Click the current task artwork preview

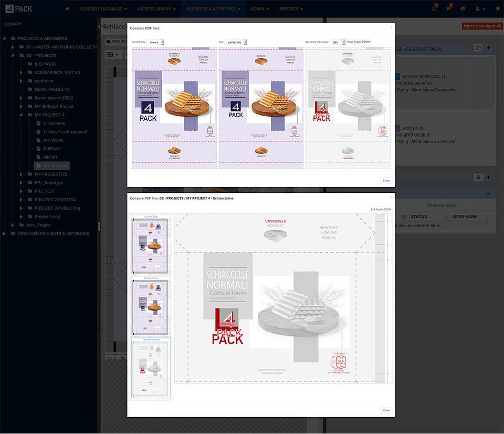174,108
